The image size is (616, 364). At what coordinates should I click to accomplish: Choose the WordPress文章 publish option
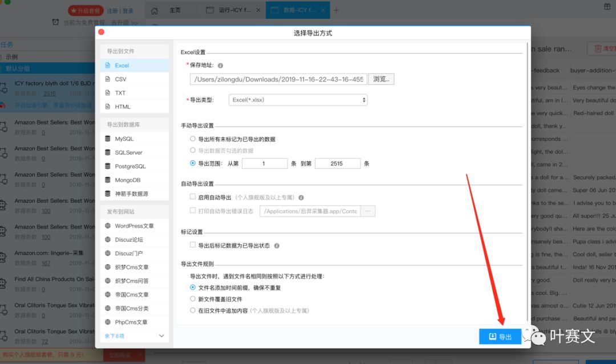point(134,226)
